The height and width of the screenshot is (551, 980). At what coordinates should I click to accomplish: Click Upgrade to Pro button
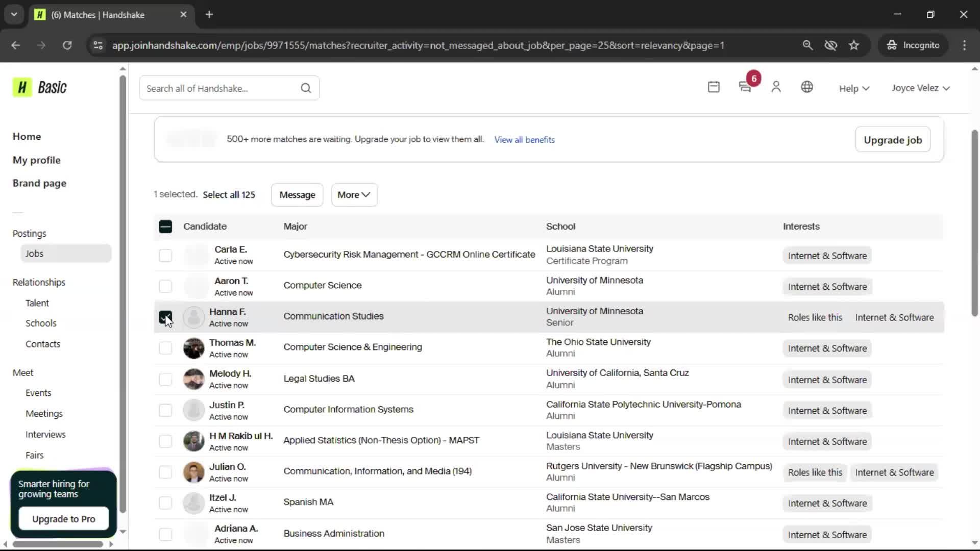pyautogui.click(x=64, y=519)
